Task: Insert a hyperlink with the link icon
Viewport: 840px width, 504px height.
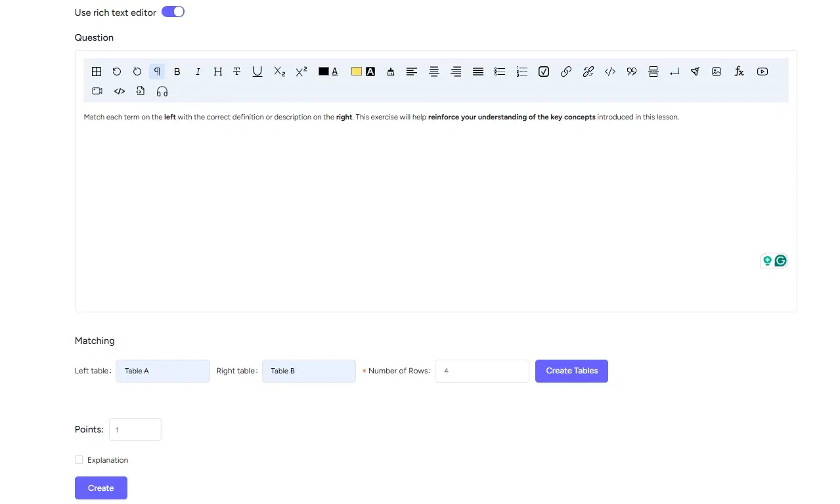Action: pos(566,72)
